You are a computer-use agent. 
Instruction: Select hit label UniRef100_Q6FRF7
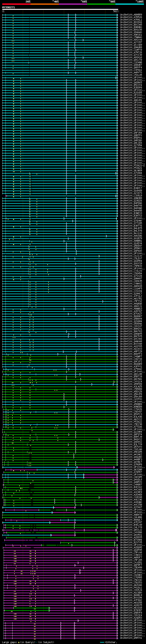coord(131,565)
